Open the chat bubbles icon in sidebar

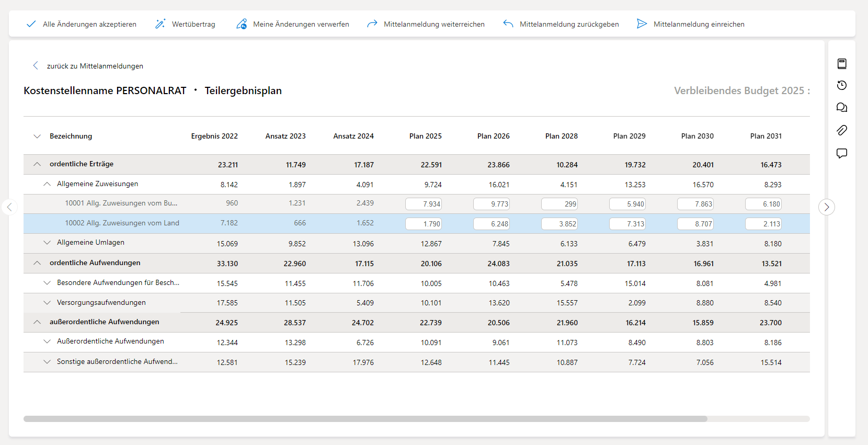coord(842,108)
